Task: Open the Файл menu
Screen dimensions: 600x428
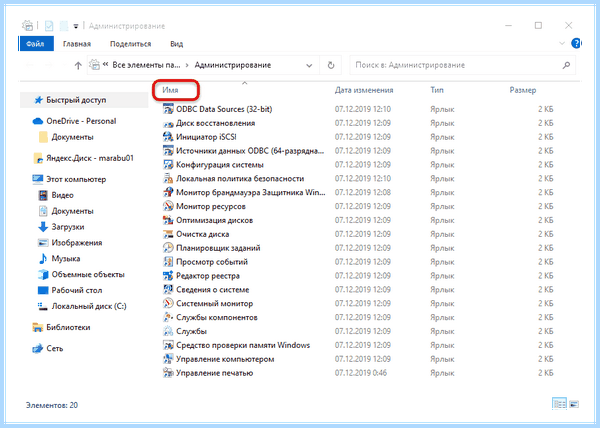Action: tap(35, 44)
